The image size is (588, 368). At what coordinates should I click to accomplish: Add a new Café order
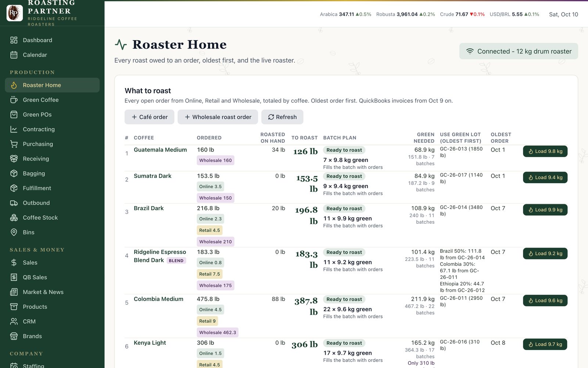pyautogui.click(x=149, y=117)
